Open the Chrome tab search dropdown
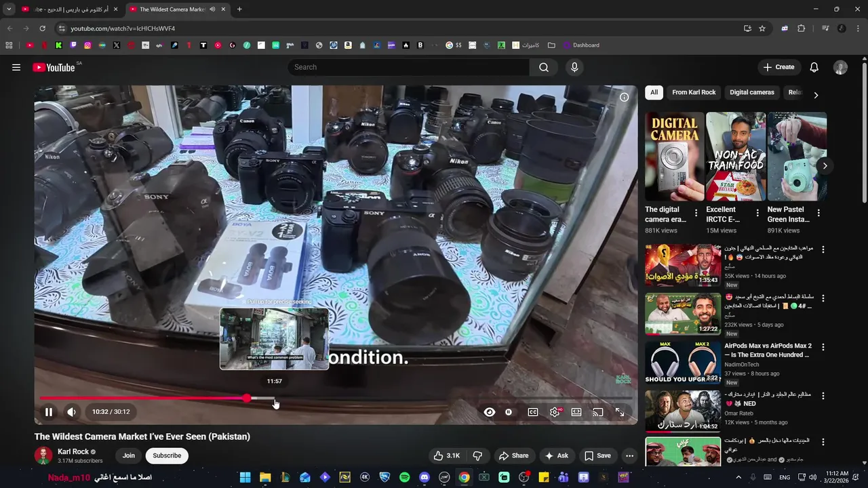The height and width of the screenshot is (488, 868). point(9,9)
